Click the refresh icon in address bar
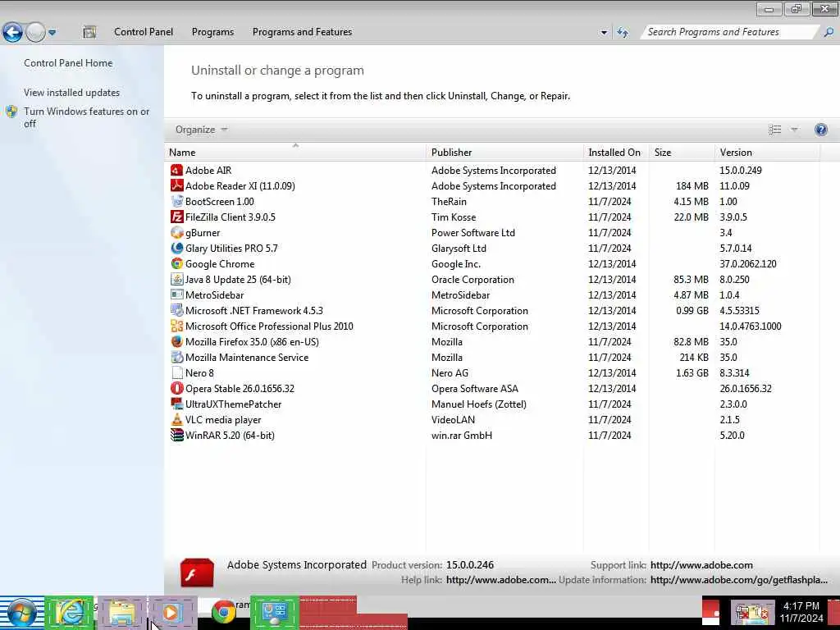This screenshot has width=840, height=630. (623, 32)
